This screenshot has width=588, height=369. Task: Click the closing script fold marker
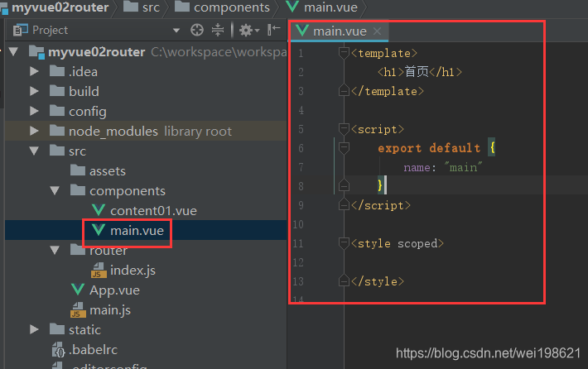pos(344,205)
